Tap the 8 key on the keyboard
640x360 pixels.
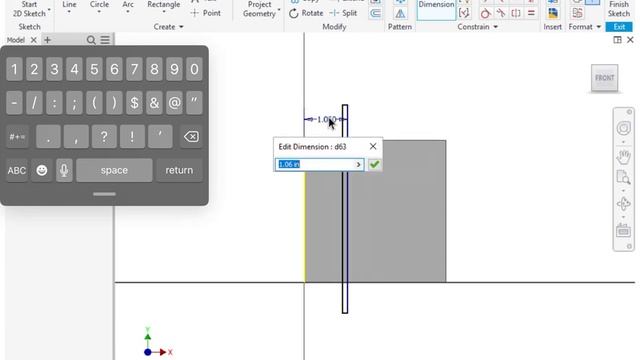coord(154,69)
